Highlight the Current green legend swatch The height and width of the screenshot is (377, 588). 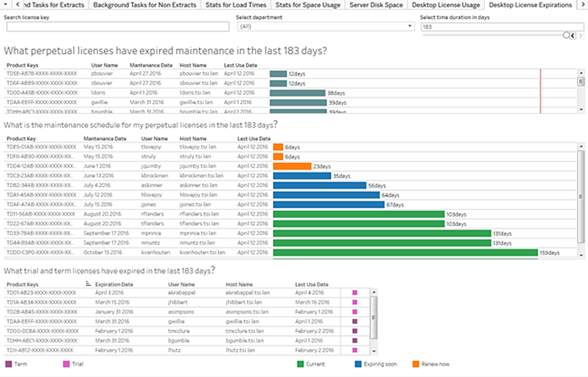click(300, 364)
